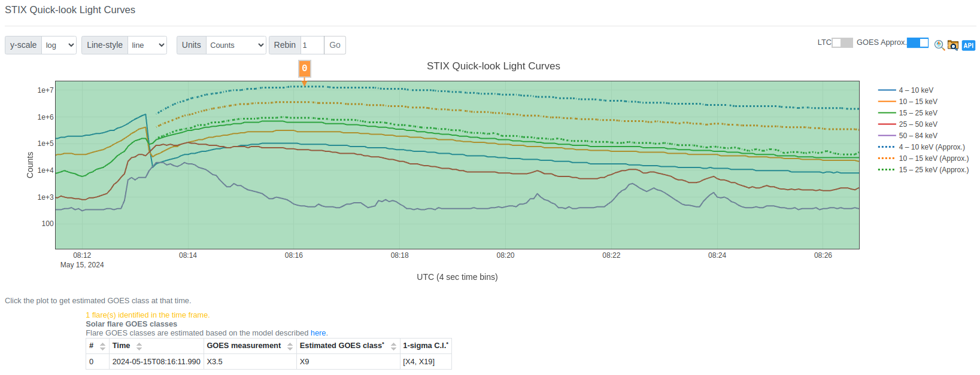Click the [X4, X19] confidence interval cell
Viewport: 980px width, 375px height.
(x=426, y=362)
